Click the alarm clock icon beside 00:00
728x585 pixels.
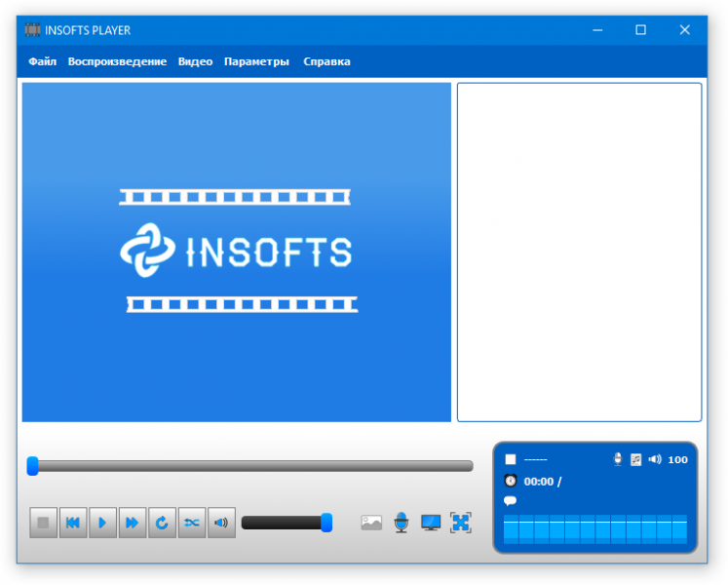tap(511, 481)
